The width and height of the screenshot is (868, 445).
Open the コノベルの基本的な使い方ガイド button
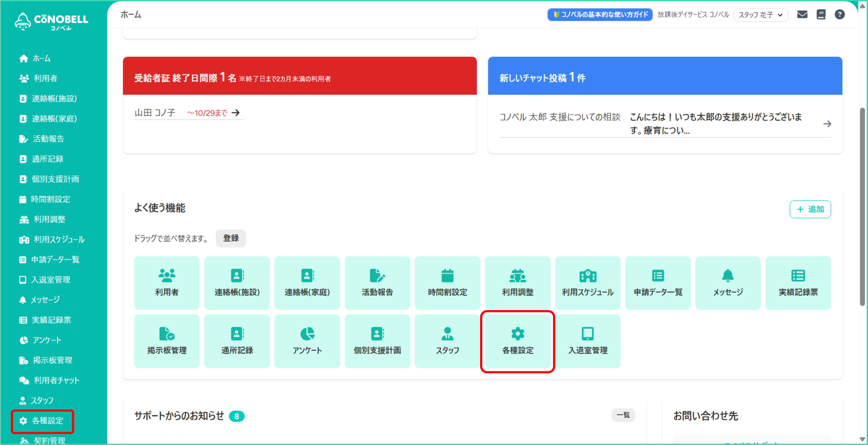pos(599,15)
